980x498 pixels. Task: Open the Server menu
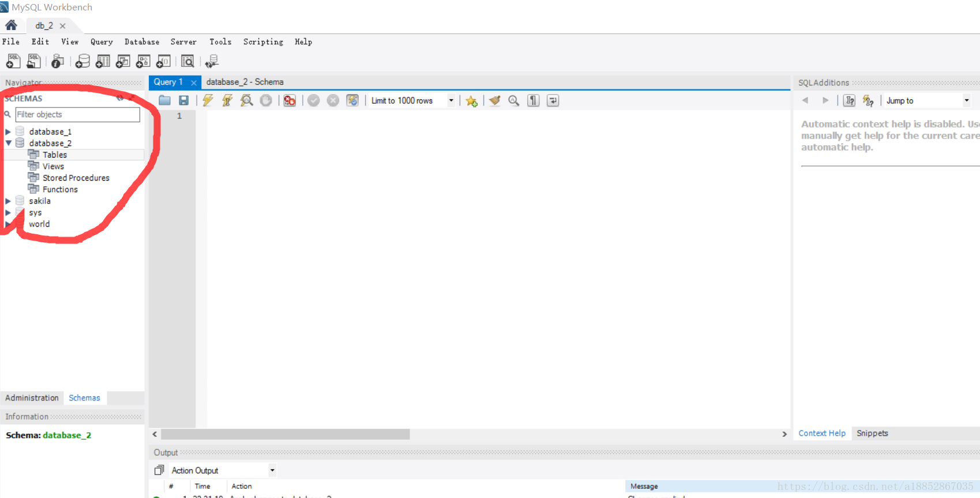pos(183,42)
